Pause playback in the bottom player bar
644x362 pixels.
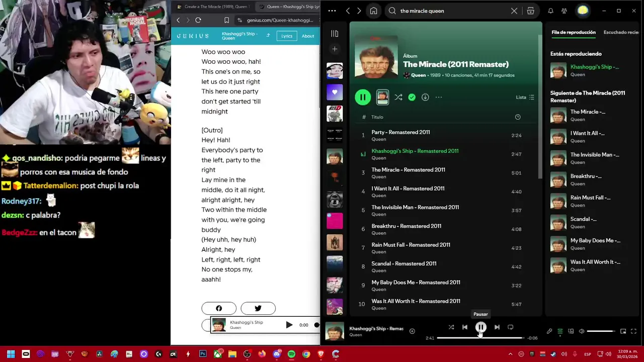coord(481,327)
